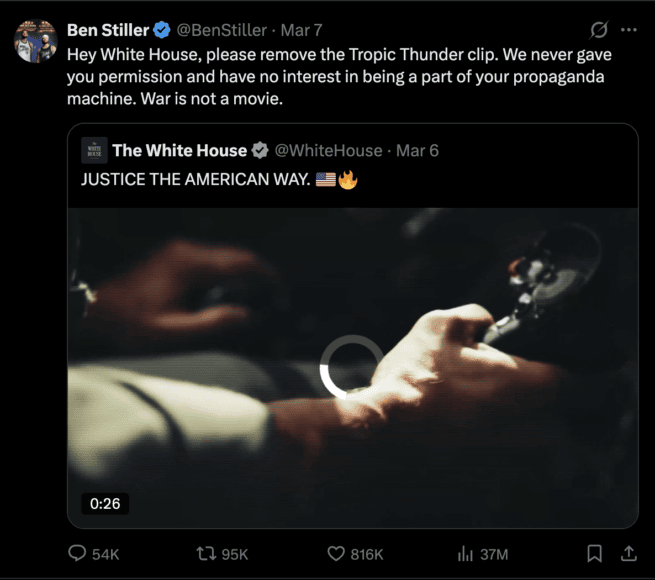655x580 pixels.
Task: Open the three-dot More options menu
Action: pos(628,30)
